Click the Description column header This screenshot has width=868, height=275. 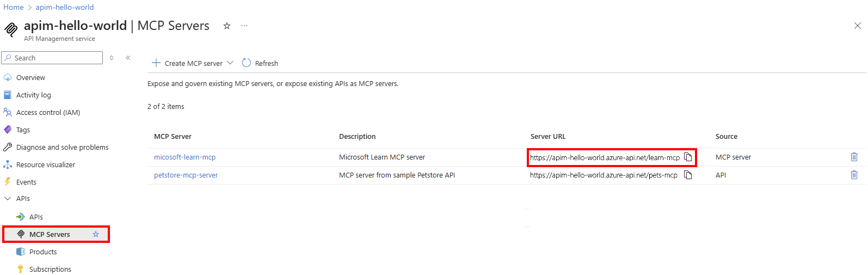357,136
